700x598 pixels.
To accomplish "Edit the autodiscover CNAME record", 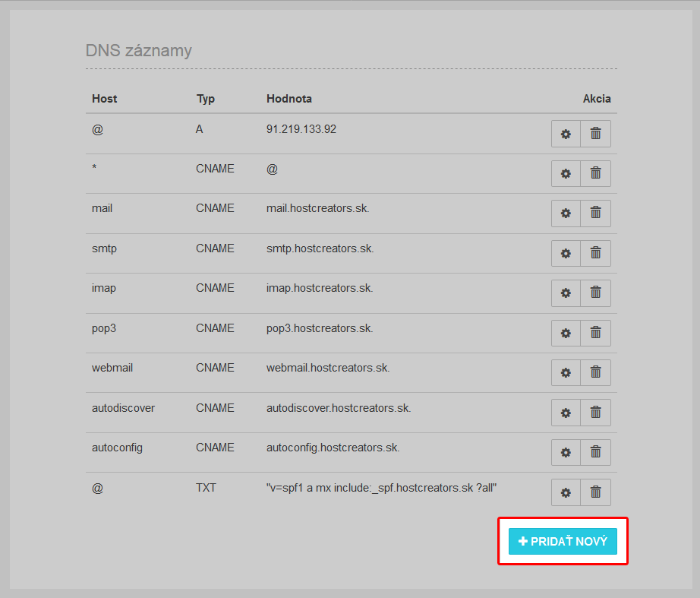I will 566,413.
